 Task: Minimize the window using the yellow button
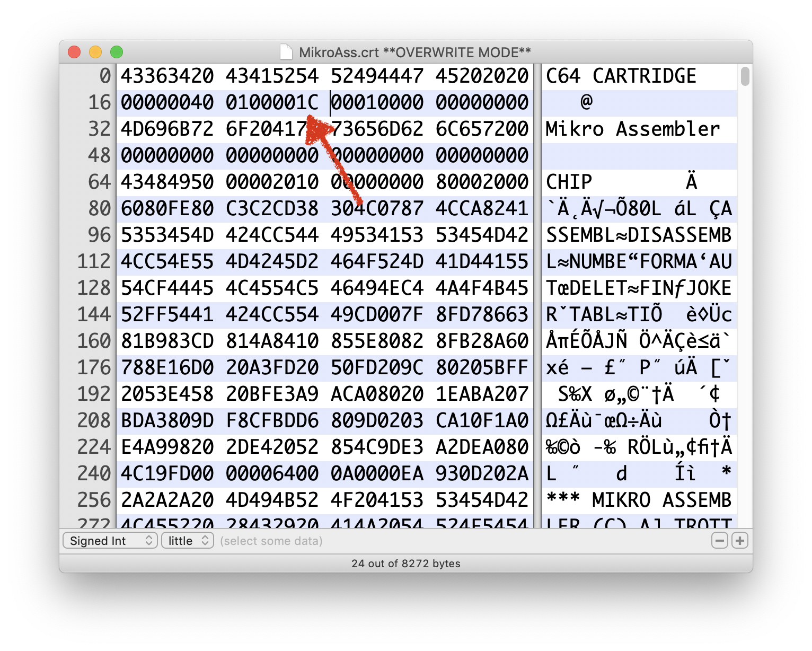coord(95,52)
